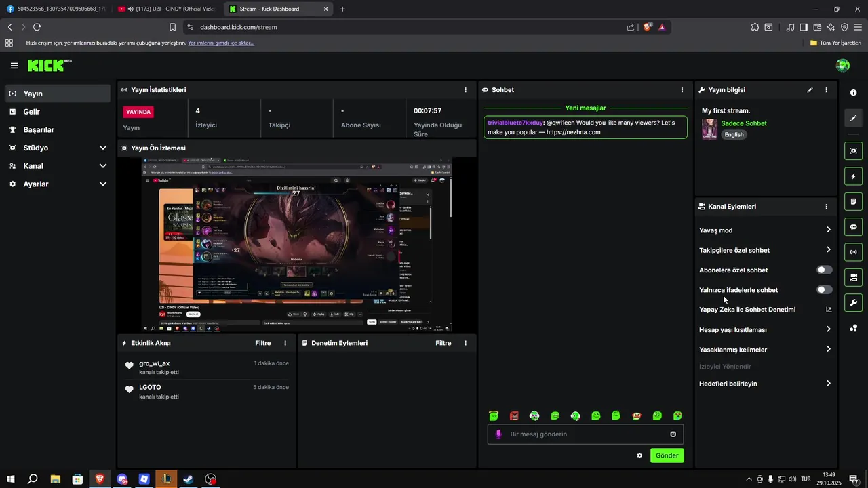The height and width of the screenshot is (488, 868).
Task: Open Kanal Eylemleri three-dot menu
Action: point(826,206)
